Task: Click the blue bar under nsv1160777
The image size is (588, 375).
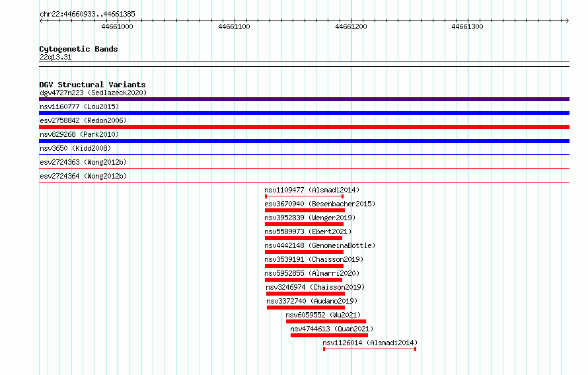Action: pyautogui.click(x=304, y=113)
